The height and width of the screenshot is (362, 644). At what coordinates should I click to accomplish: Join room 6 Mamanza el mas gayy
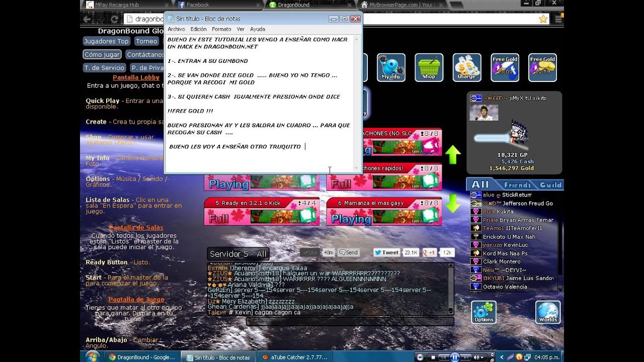coord(384,211)
